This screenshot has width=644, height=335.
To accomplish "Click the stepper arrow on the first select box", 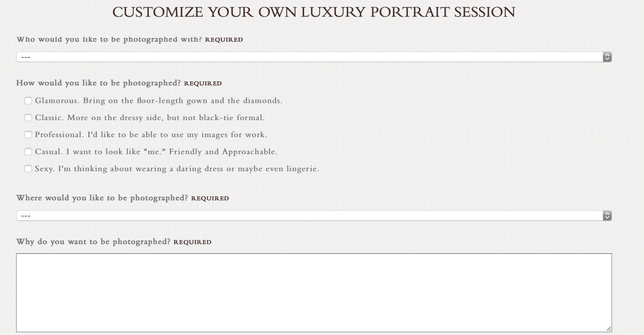I will point(607,57).
